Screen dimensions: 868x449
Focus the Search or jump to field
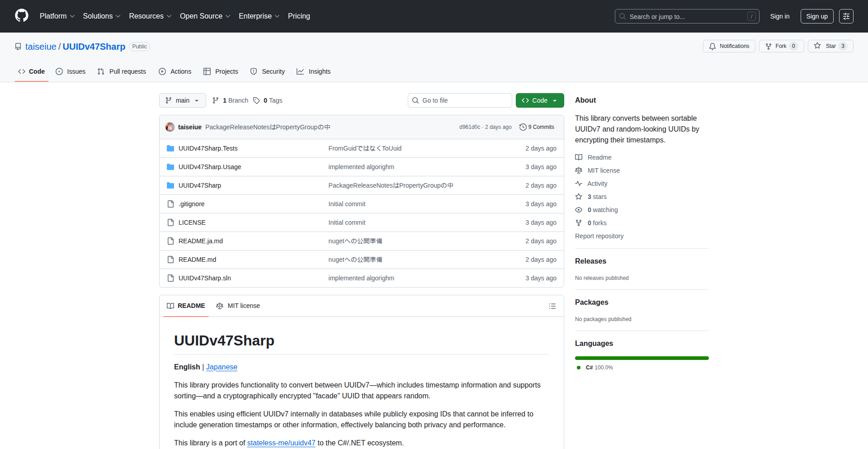coord(687,16)
